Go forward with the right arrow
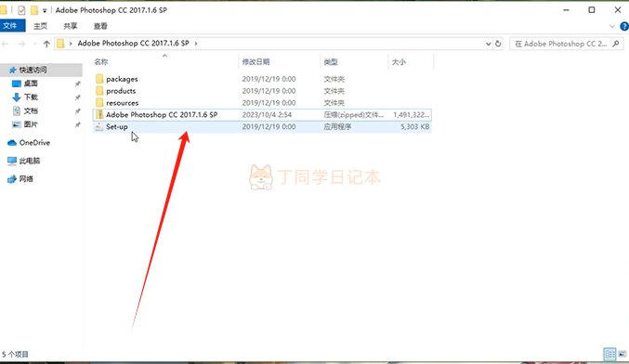Screen dimensions: 629x364 pos(21,44)
